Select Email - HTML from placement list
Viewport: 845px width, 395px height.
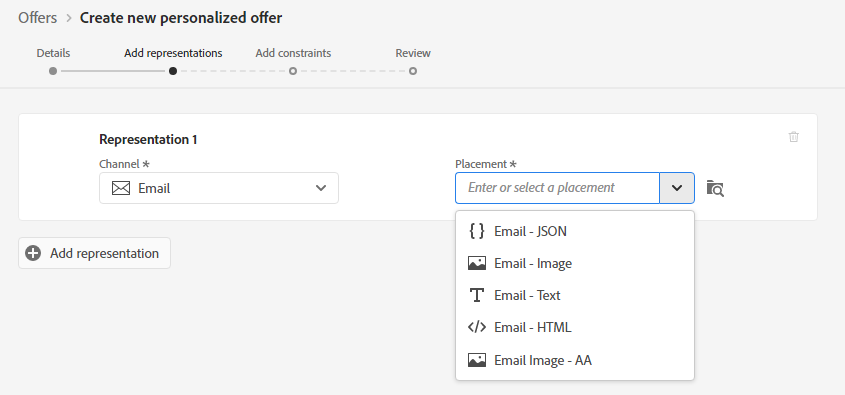click(575, 327)
